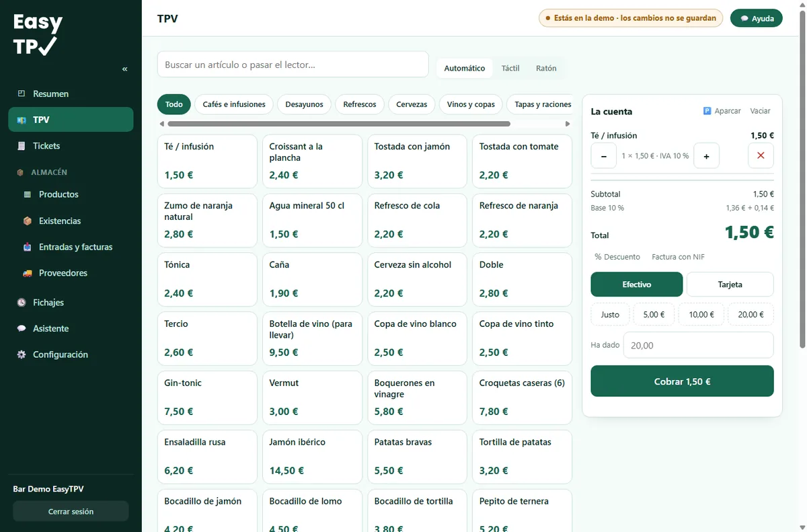The height and width of the screenshot is (532, 807).
Task: Click Vaciar to empty the bill
Action: [761, 111]
